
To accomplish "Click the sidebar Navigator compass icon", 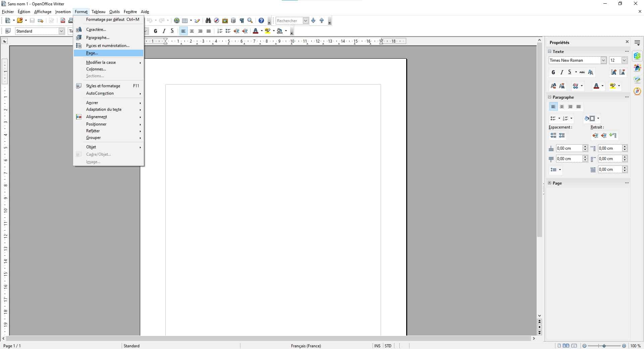I will pos(637,91).
